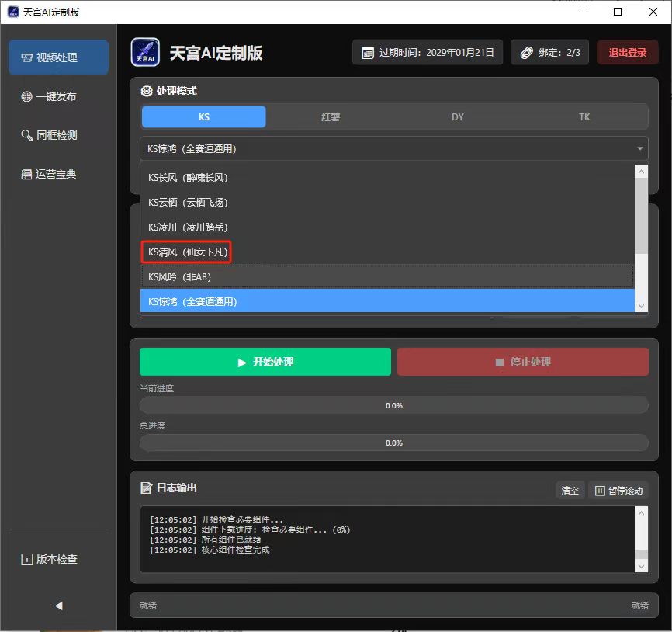
Task: Click the log output scroll down arrow
Action: [641, 566]
